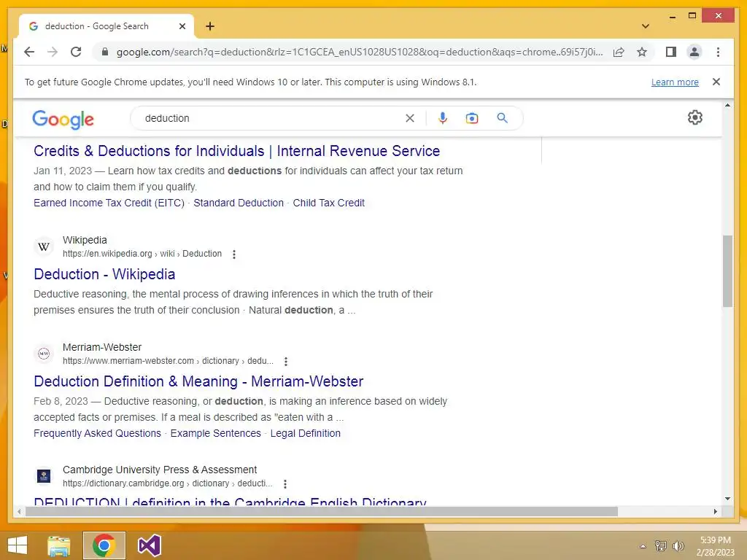
Task: Click the horizontal scrollbar right arrow
Action: pos(715,511)
